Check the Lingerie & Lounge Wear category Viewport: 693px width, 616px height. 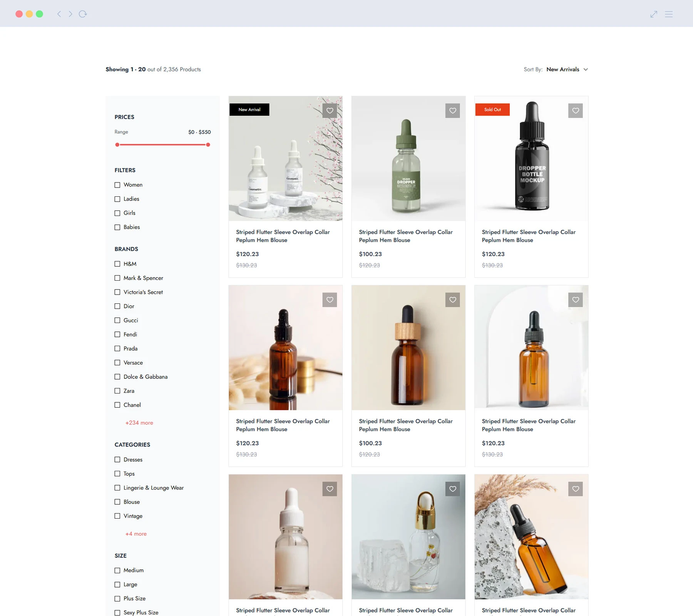[117, 487]
